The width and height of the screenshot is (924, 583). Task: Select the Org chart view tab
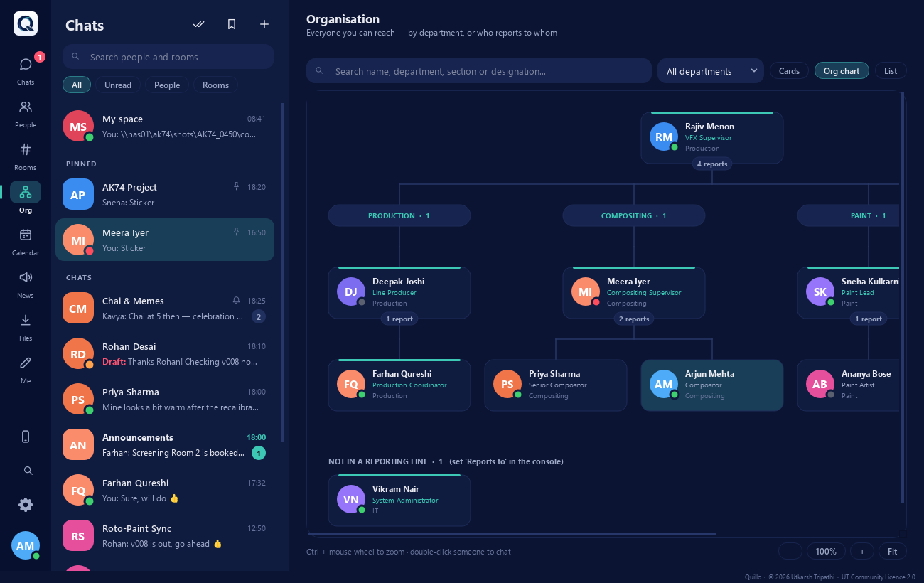[x=842, y=70]
